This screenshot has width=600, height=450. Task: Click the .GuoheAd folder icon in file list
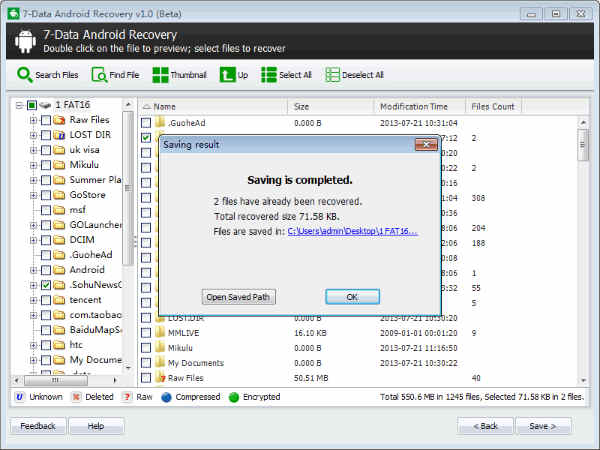[160, 122]
